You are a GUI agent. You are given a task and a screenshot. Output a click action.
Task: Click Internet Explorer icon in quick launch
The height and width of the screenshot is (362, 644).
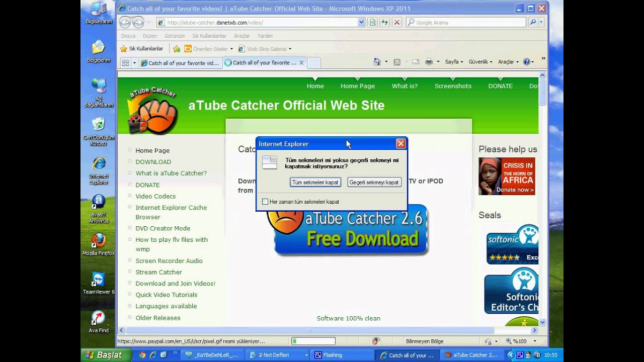pos(153,355)
